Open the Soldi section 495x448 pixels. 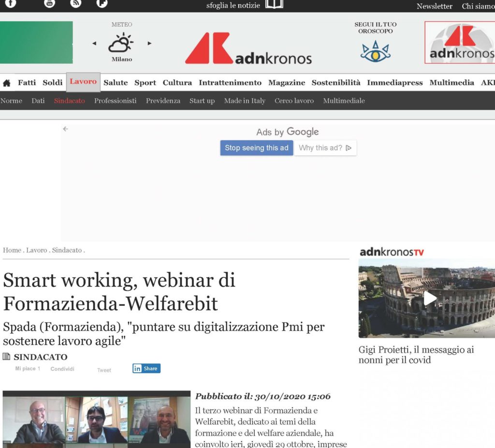(x=52, y=83)
